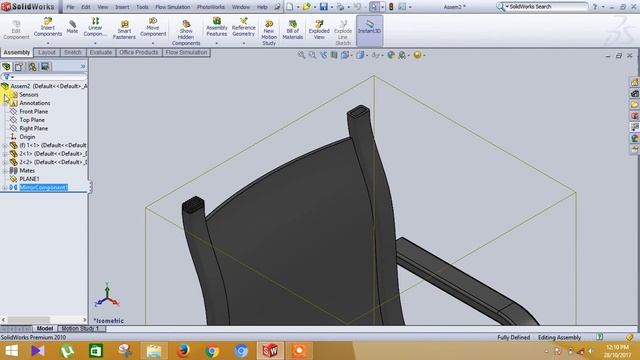Click the Windows Start button

click(11, 351)
